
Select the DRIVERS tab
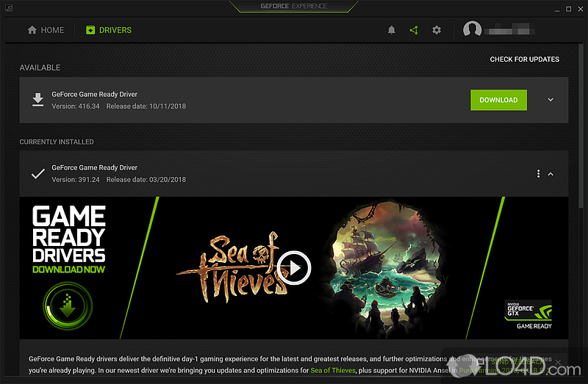click(109, 30)
